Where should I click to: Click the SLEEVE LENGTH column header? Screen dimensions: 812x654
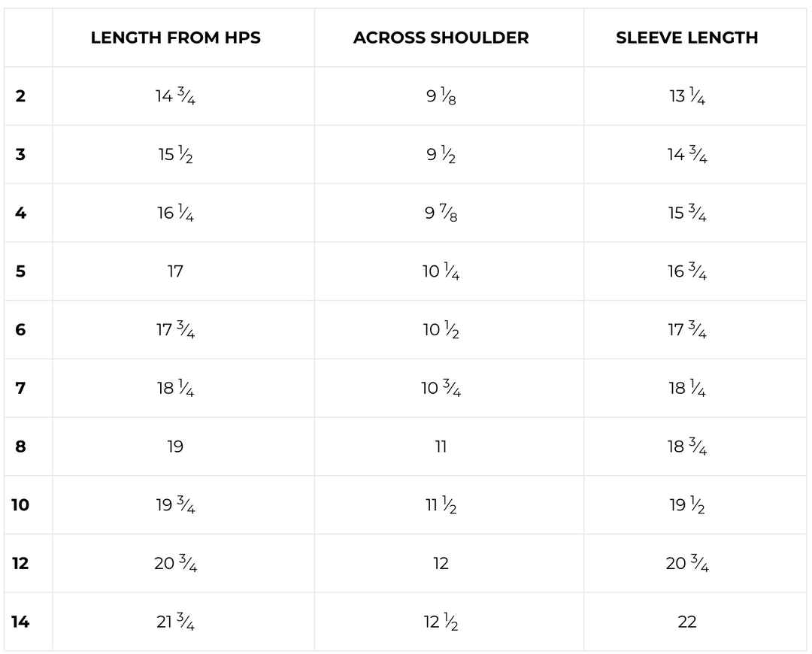point(687,38)
